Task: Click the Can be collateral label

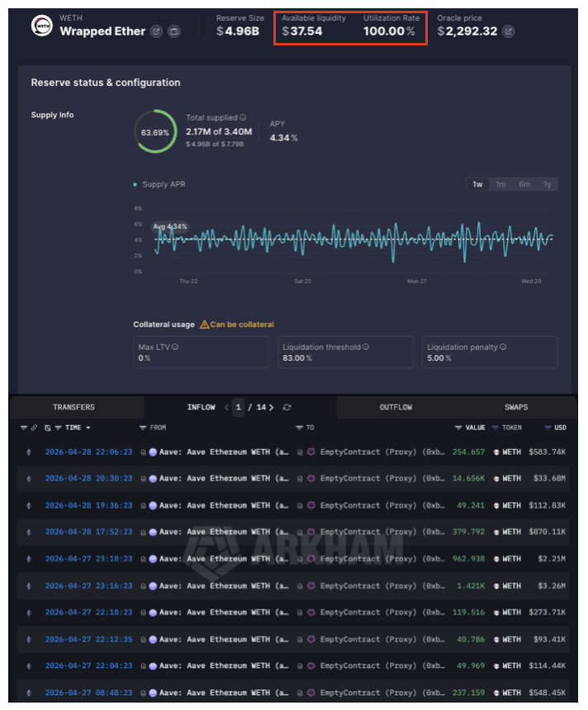Action: click(x=242, y=324)
